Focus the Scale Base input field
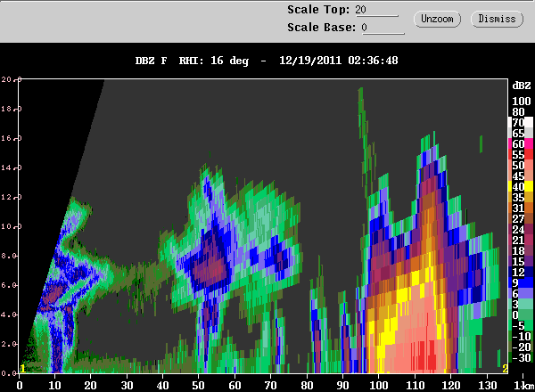This screenshot has height=392, width=535. pyautogui.click(x=383, y=28)
